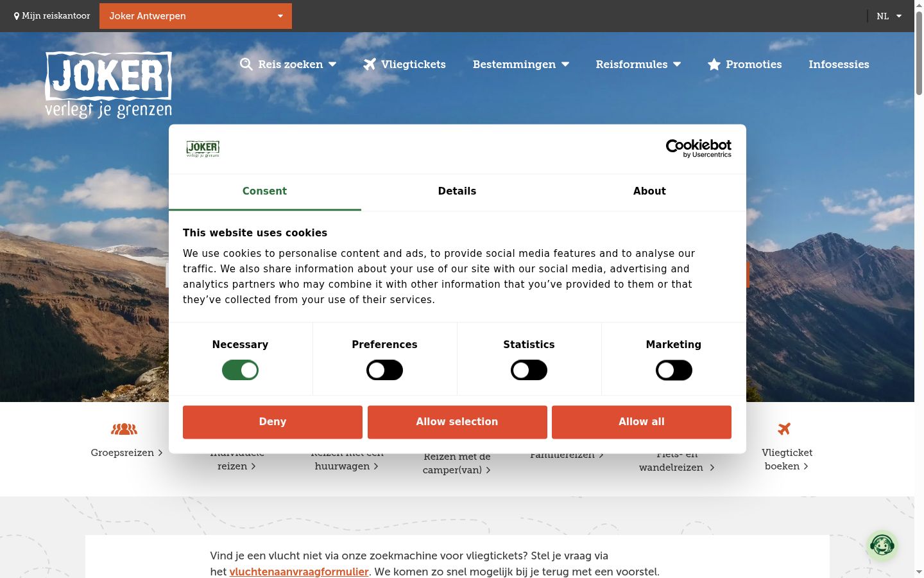Image resolution: width=924 pixels, height=578 pixels.
Task: Enable the Marketing cookies switch
Action: (x=674, y=370)
